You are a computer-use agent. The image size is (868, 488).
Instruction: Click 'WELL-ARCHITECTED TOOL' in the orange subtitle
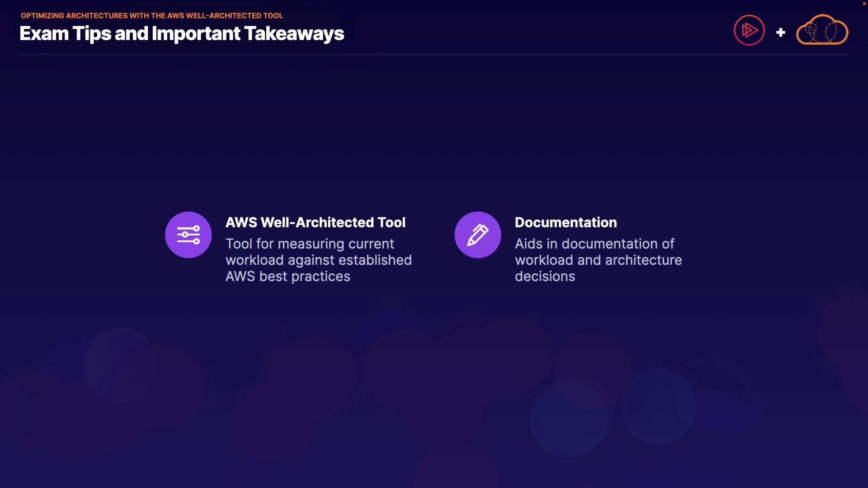[x=234, y=15]
